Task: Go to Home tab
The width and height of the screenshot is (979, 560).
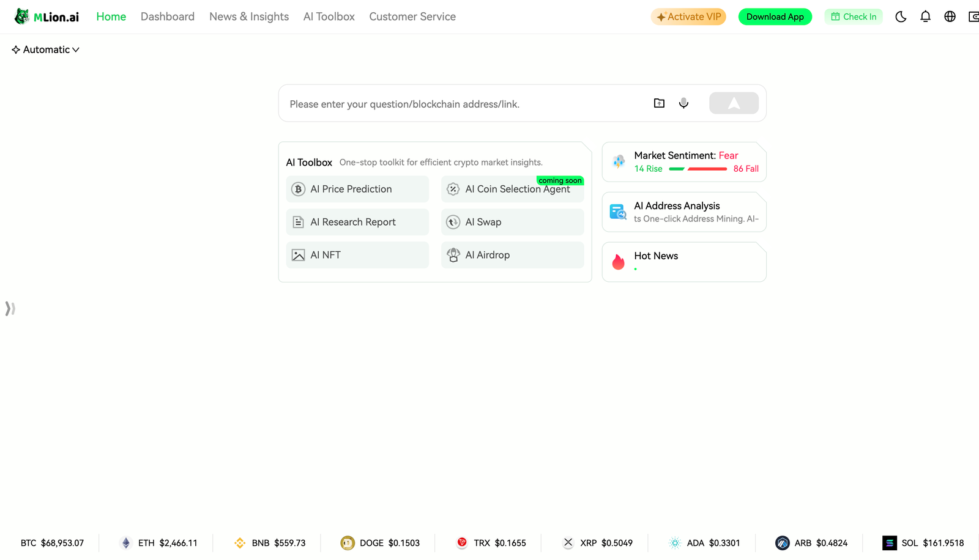Action: coord(111,17)
